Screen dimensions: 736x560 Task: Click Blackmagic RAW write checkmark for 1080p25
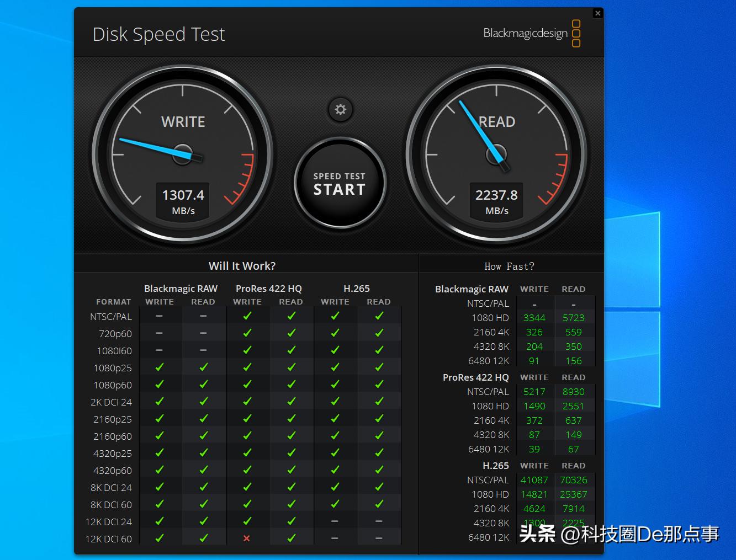click(160, 367)
